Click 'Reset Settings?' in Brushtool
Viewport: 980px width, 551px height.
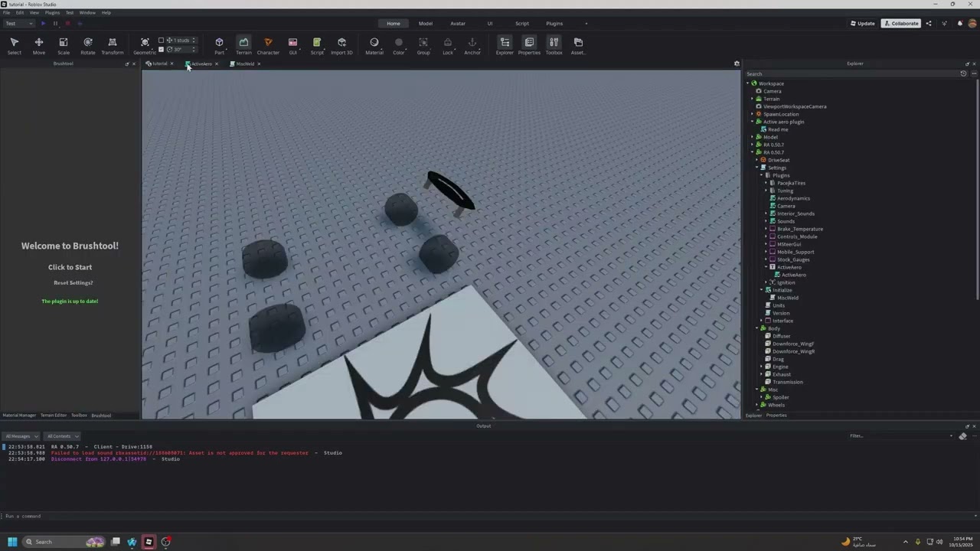click(x=73, y=283)
